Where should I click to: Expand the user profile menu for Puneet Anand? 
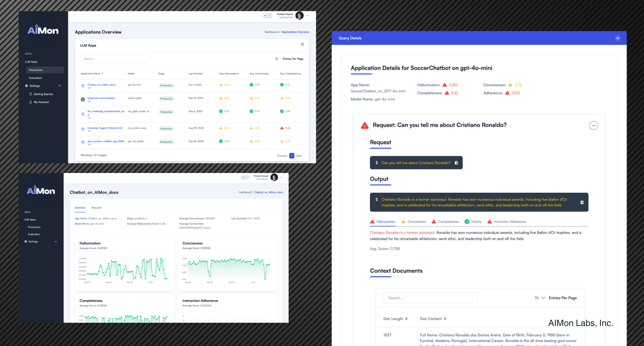[307, 15]
